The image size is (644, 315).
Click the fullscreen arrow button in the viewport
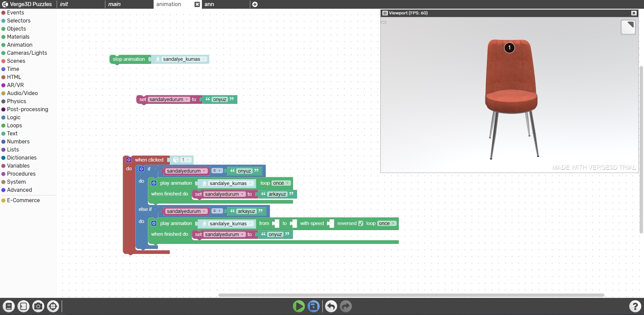tap(628, 27)
